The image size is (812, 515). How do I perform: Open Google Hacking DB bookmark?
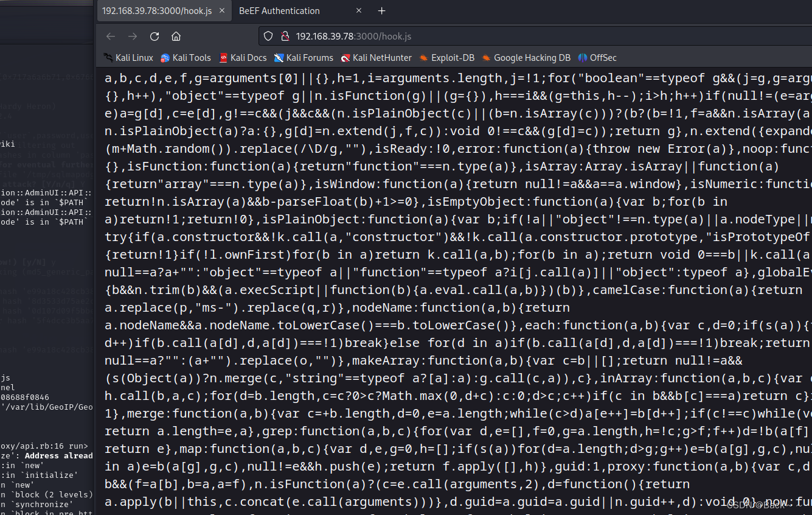click(526, 58)
